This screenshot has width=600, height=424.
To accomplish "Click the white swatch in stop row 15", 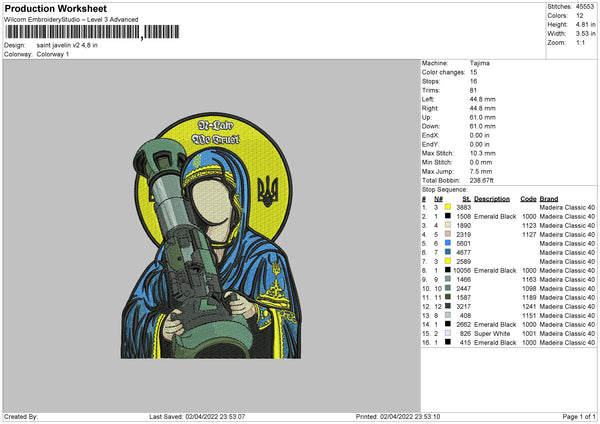I will 448,333.
